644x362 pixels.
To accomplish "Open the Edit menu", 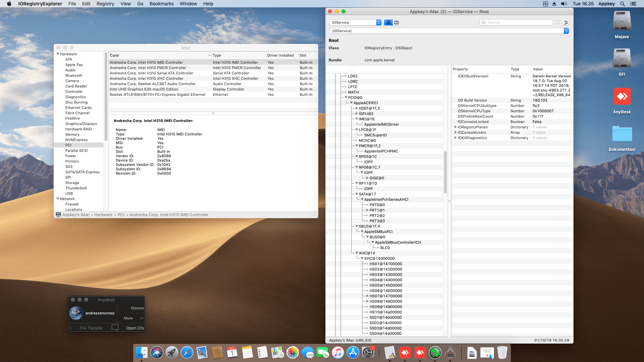I will (x=86, y=4).
